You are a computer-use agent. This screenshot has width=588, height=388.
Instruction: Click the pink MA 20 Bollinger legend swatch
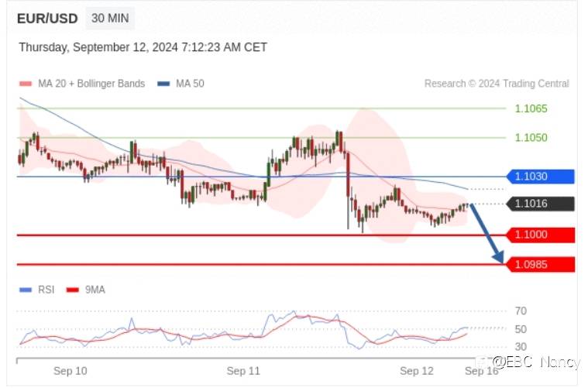coord(26,84)
